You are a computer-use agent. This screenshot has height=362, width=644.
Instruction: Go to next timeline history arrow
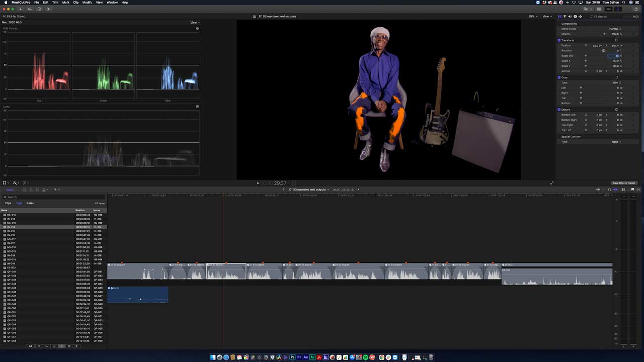tap(358, 190)
